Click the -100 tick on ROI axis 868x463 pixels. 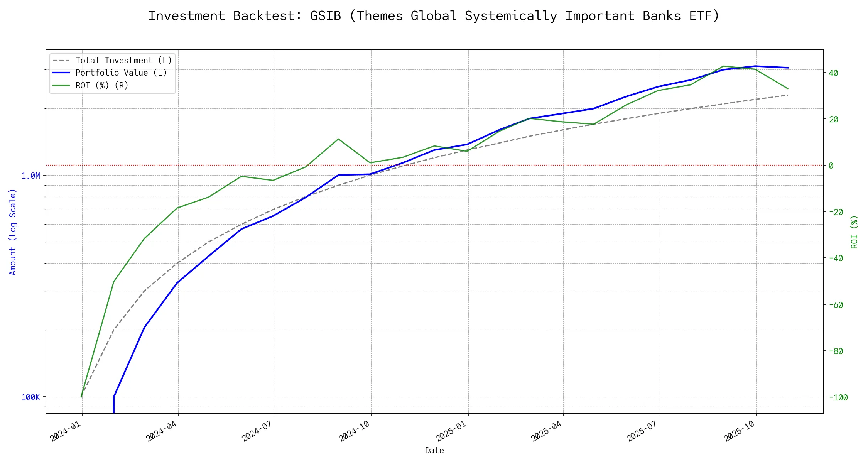coord(838,397)
